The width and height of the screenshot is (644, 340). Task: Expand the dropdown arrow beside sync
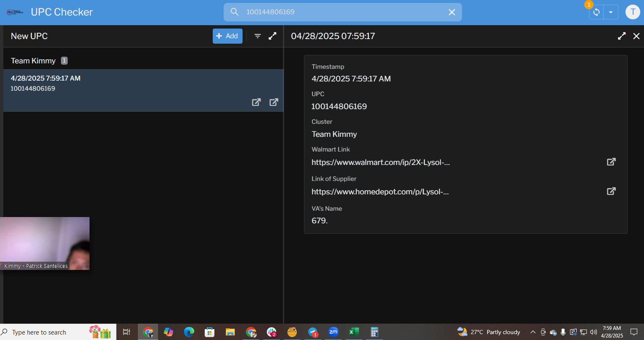pyautogui.click(x=611, y=12)
